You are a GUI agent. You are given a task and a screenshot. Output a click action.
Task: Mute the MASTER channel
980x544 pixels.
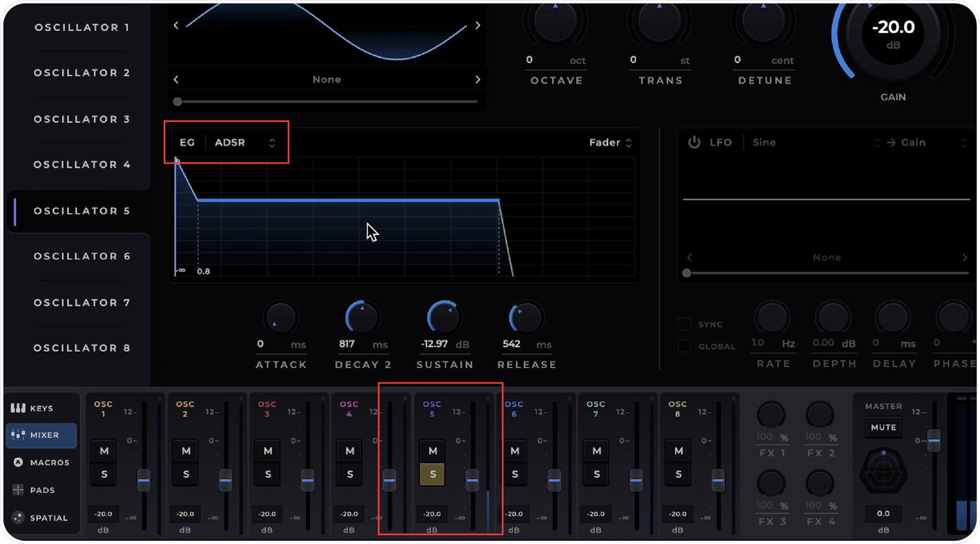(x=883, y=427)
